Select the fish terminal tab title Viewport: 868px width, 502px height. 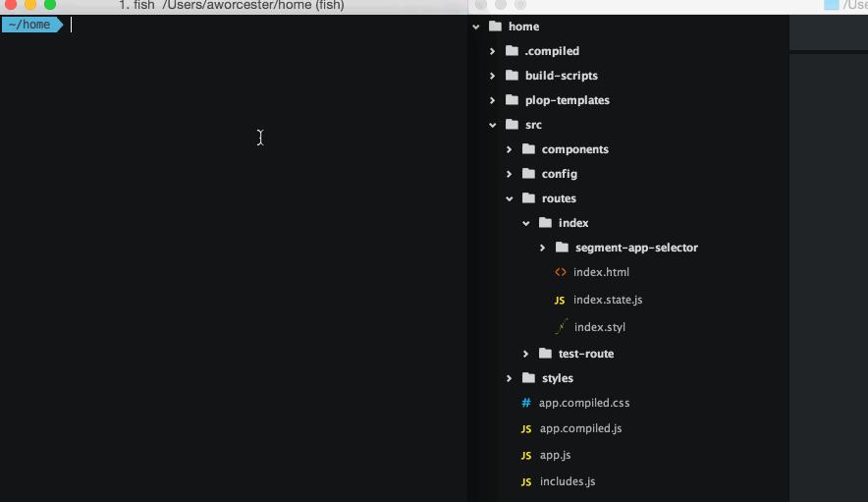click(232, 7)
